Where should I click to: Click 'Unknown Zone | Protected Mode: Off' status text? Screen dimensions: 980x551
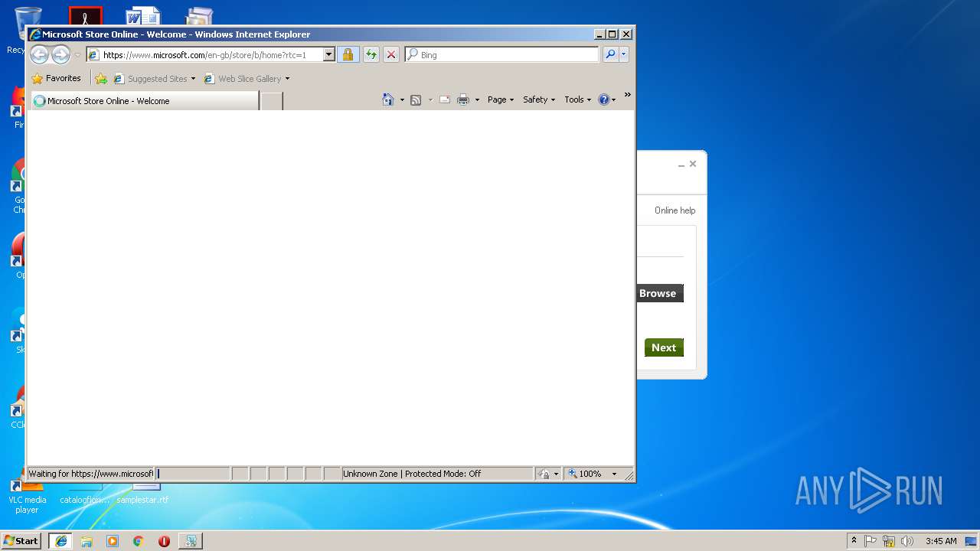(412, 474)
